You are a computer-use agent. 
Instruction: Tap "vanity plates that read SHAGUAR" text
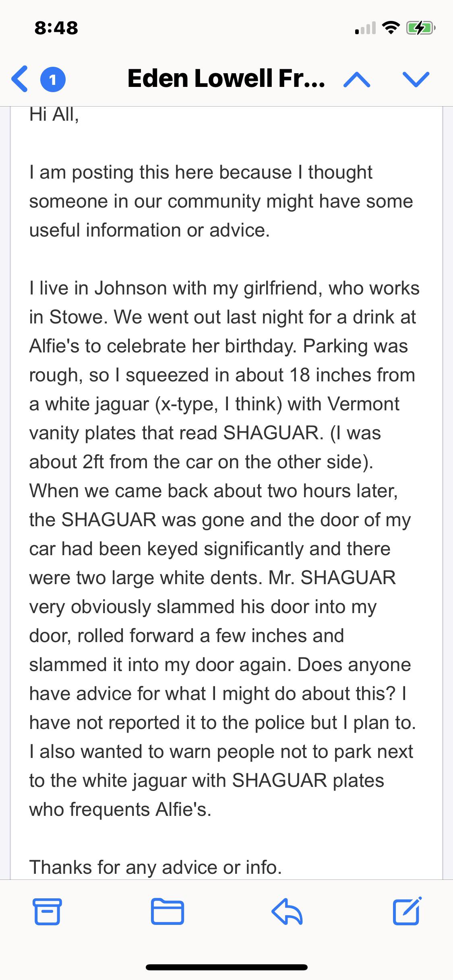(176, 433)
